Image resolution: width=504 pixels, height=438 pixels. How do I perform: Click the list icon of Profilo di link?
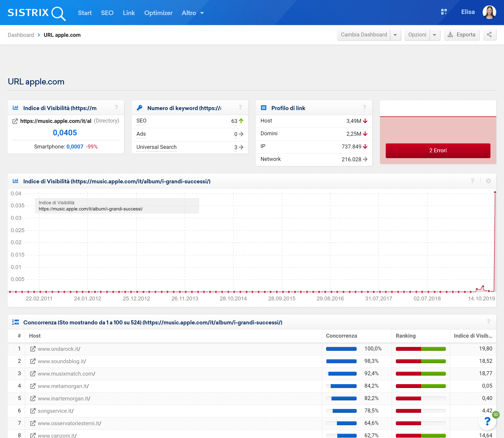(263, 108)
